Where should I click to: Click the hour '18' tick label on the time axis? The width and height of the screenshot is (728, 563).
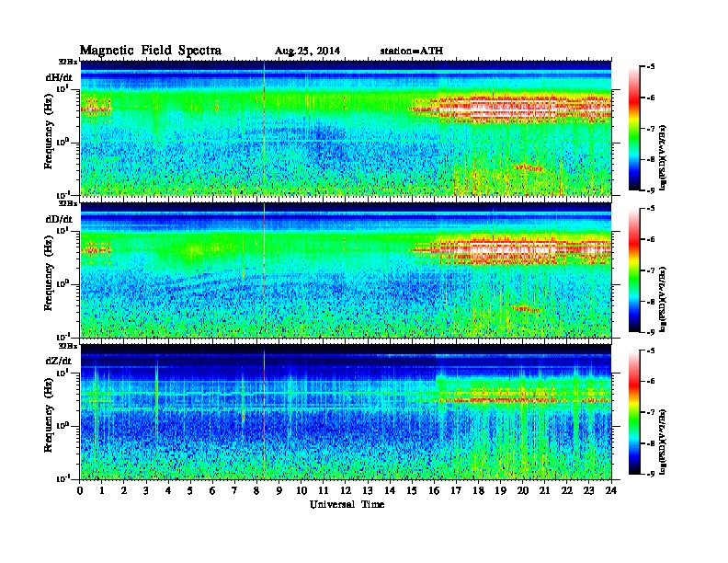478,491
